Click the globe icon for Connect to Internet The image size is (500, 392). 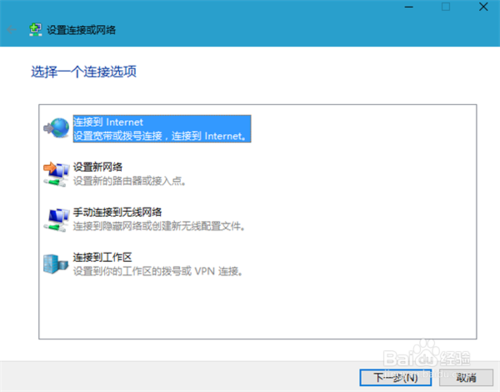click(56, 128)
